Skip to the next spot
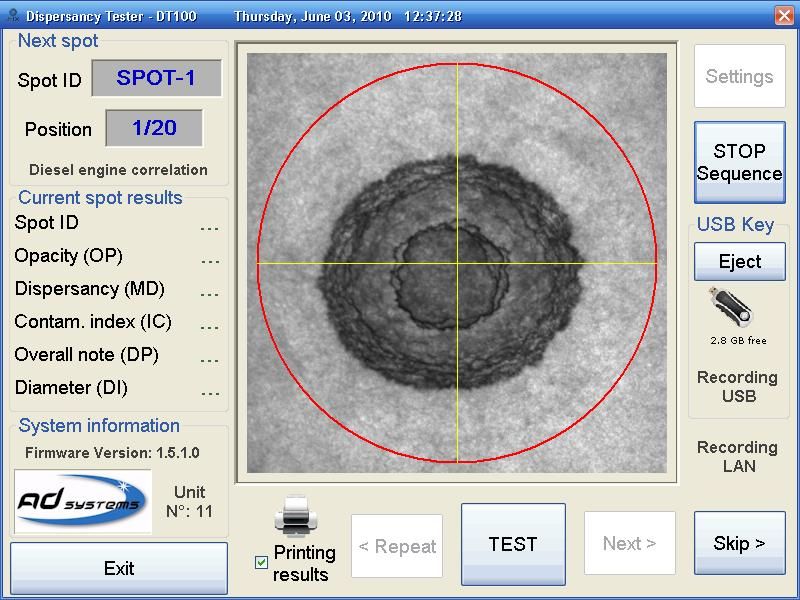The width and height of the screenshot is (800, 600). click(x=739, y=543)
